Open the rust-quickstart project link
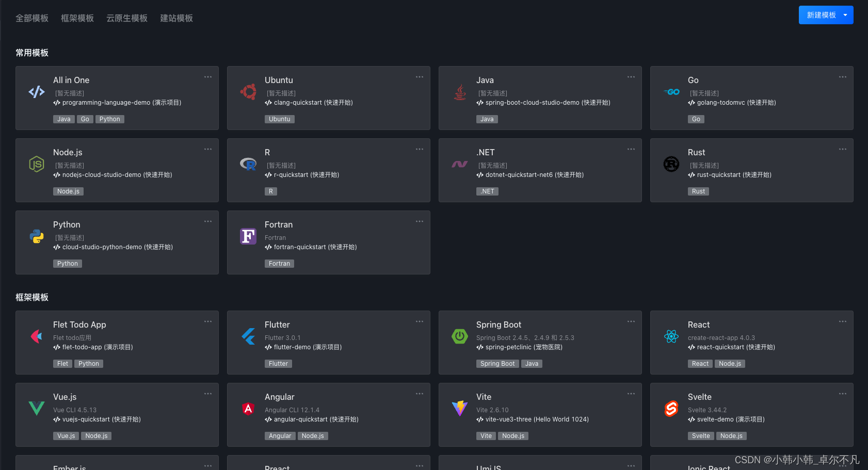 [730, 175]
